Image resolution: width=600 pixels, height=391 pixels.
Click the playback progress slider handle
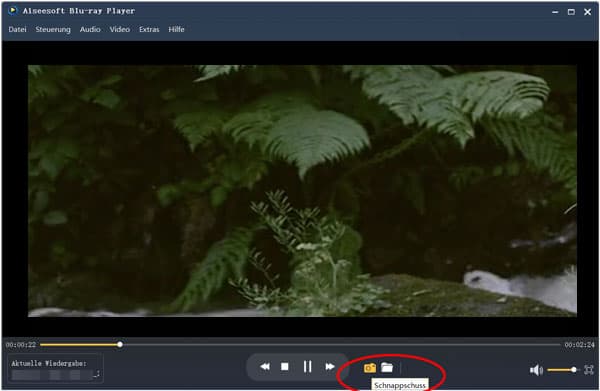tap(120, 344)
